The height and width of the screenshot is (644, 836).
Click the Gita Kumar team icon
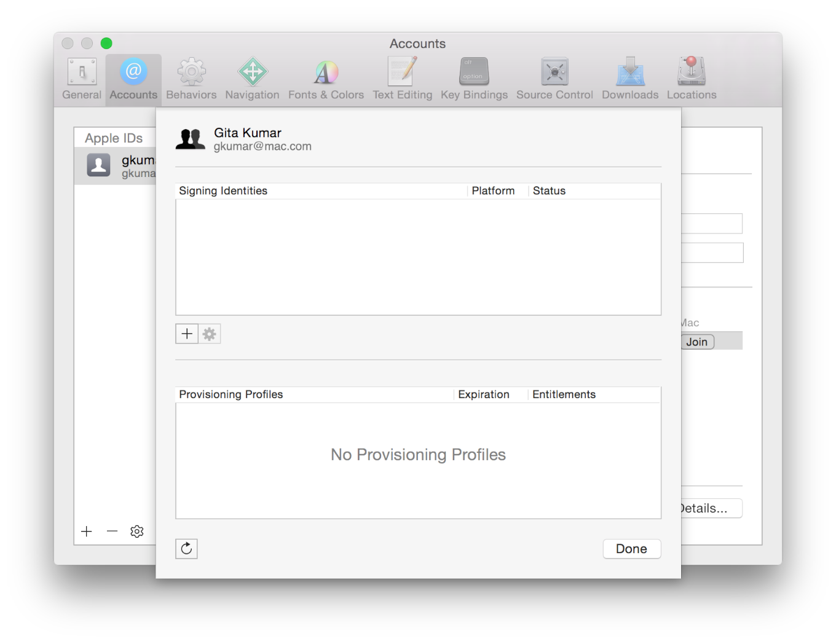pos(190,139)
